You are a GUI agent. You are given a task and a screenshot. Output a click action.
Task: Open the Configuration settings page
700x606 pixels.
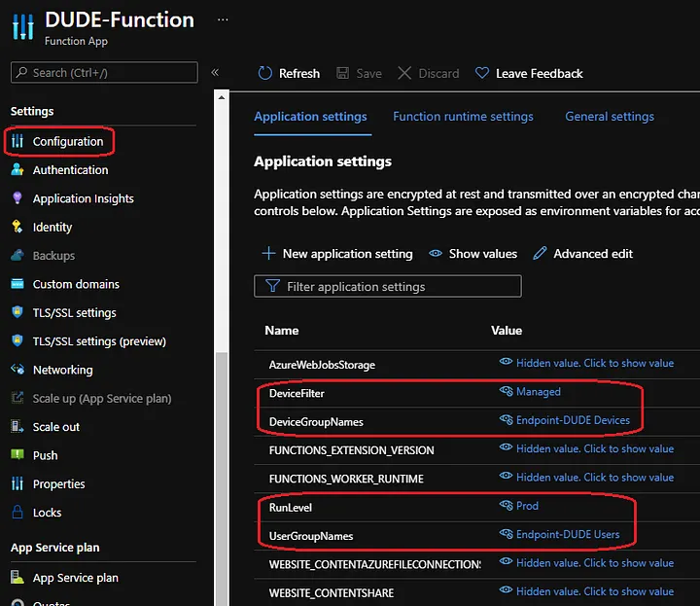point(67,142)
